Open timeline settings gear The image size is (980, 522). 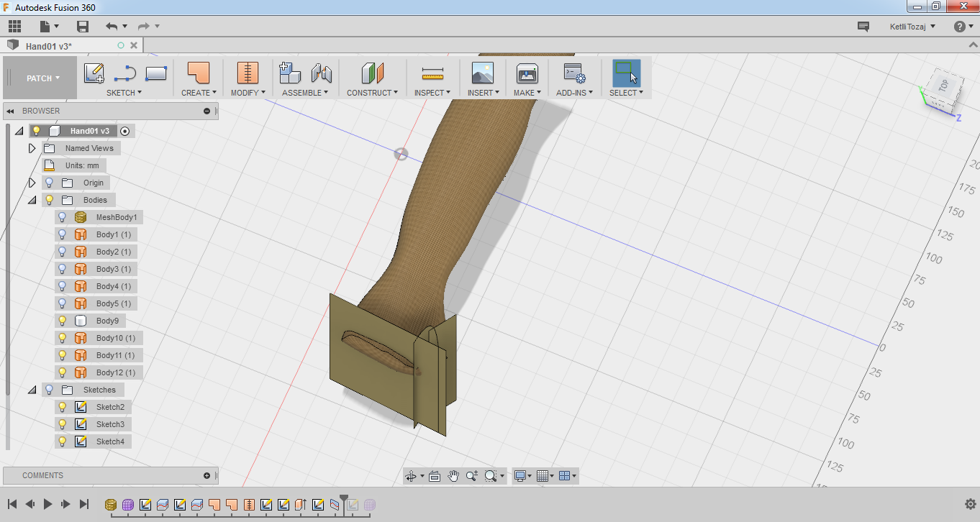click(x=969, y=504)
